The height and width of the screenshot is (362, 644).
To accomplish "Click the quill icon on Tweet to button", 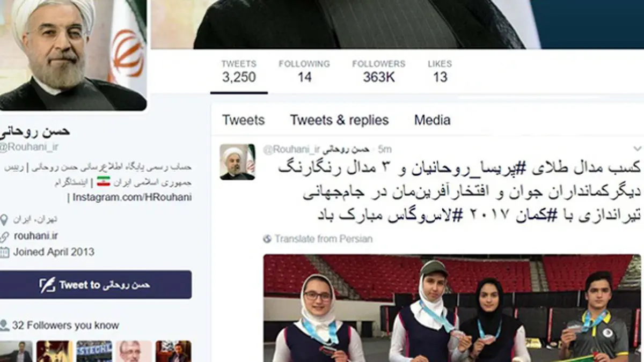I will coord(47,285).
